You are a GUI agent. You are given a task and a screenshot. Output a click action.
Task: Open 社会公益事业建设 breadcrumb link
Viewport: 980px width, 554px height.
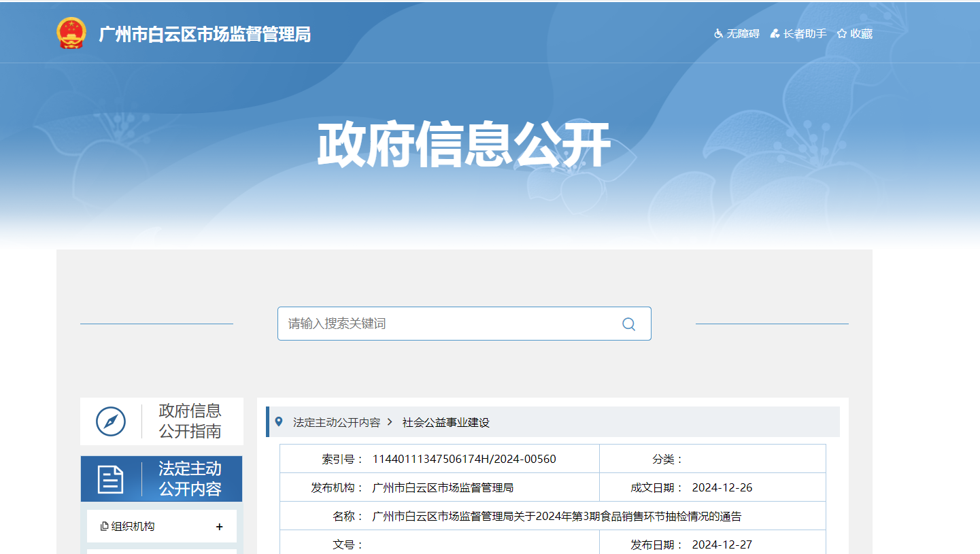coord(446,422)
